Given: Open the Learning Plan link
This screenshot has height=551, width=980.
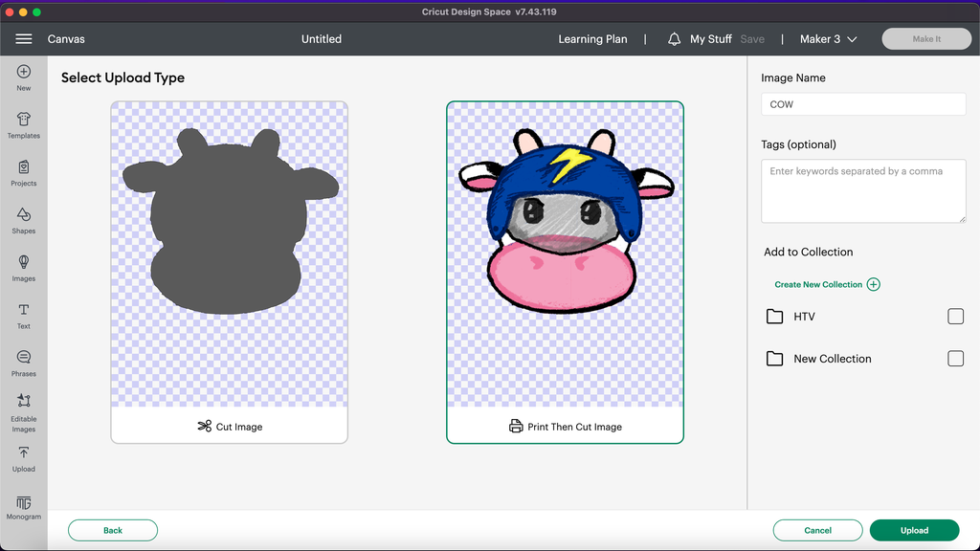Looking at the screenshot, I should [592, 39].
